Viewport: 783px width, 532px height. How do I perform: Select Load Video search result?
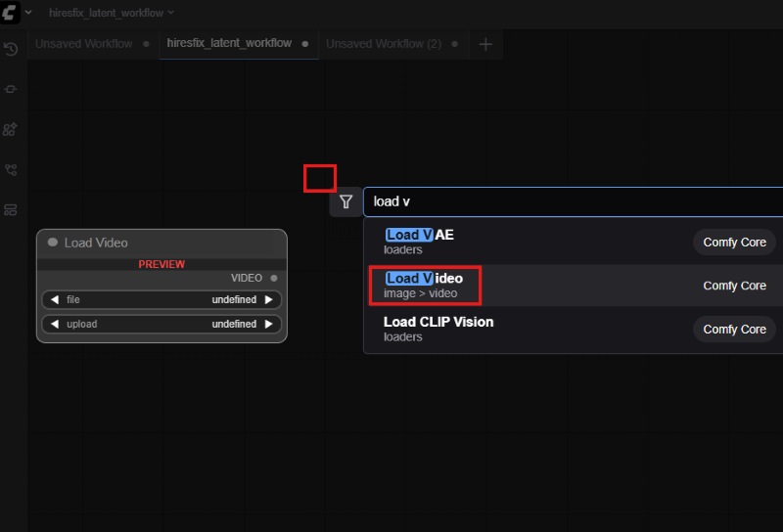(x=425, y=286)
